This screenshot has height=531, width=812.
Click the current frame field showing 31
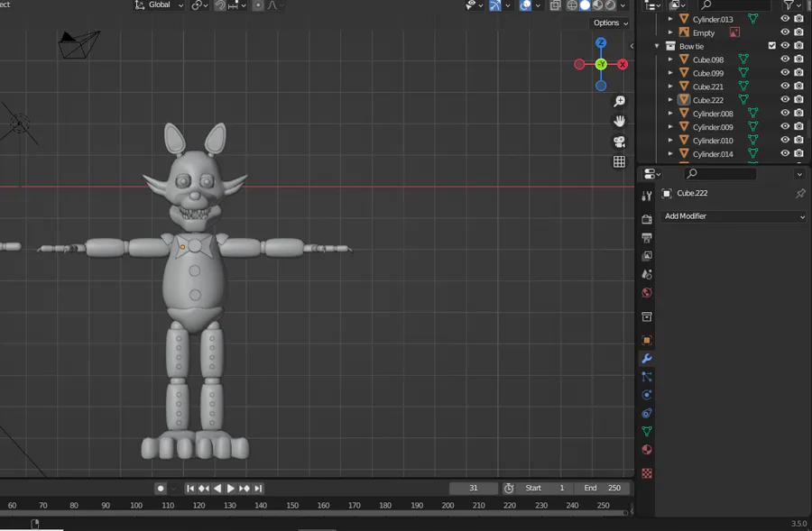coord(474,488)
